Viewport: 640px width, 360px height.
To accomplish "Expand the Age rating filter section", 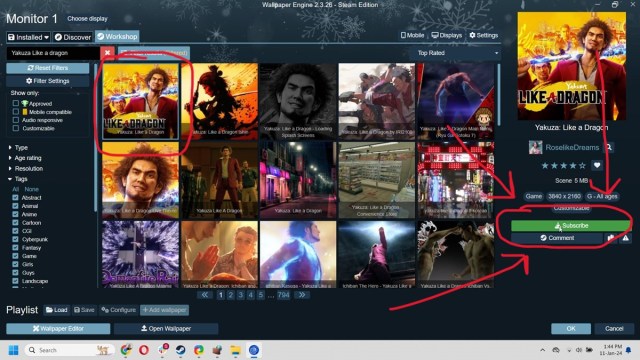I will 24,158.
